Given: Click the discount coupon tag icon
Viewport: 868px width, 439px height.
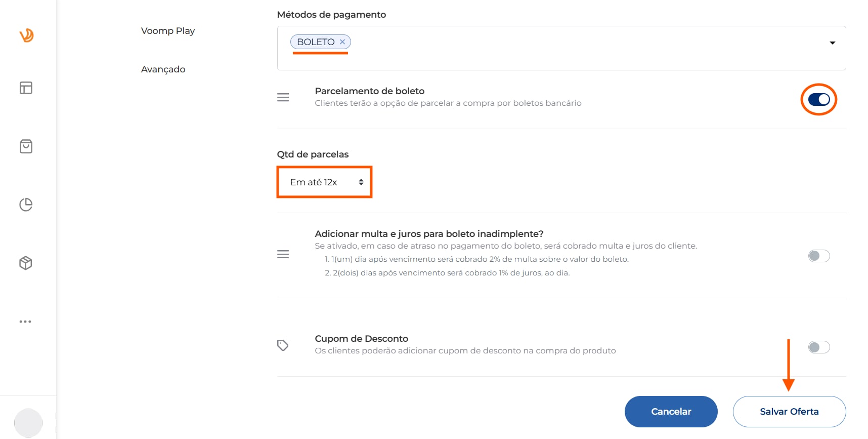Looking at the screenshot, I should (283, 345).
